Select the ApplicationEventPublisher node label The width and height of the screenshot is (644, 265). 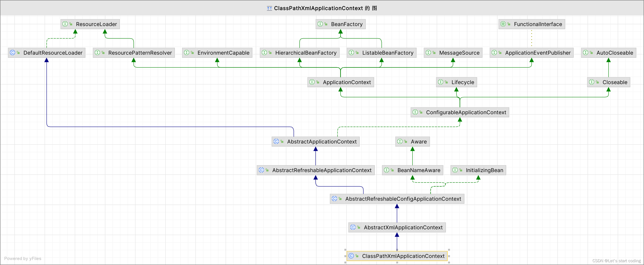(538, 53)
